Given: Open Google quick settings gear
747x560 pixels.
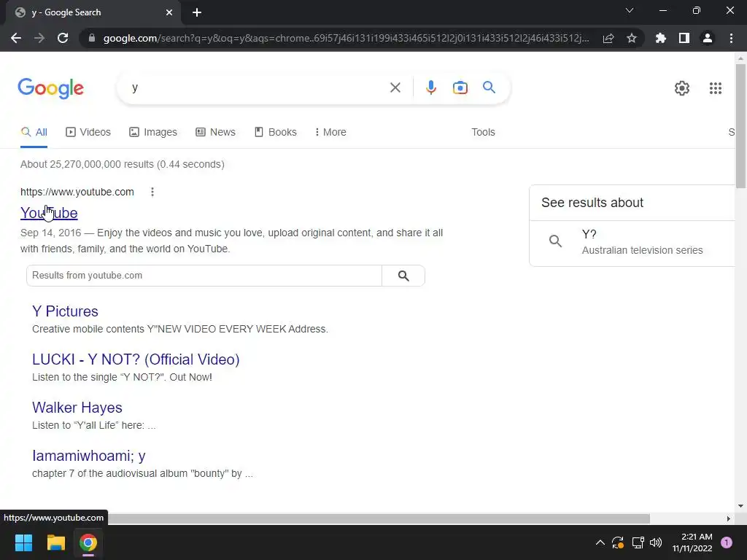Looking at the screenshot, I should tap(682, 88).
